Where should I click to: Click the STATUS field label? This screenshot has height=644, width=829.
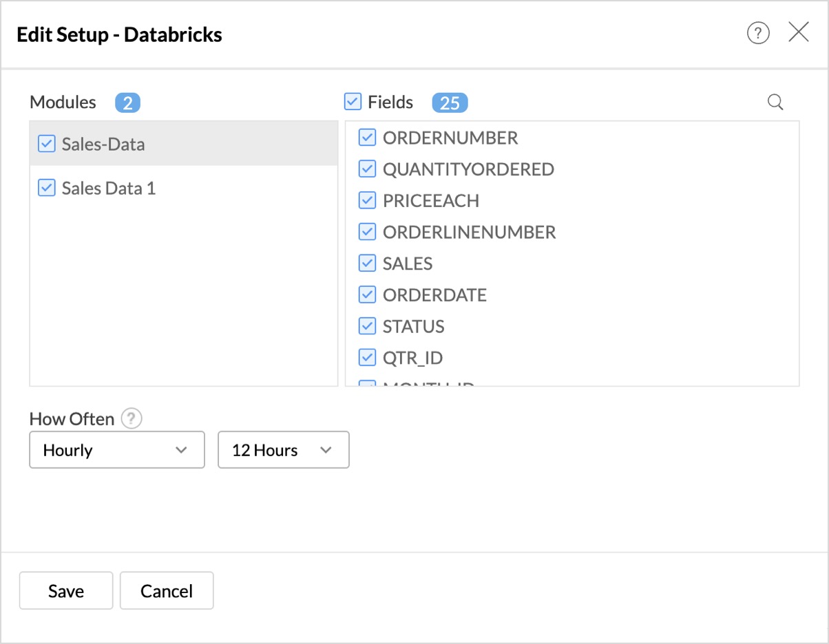414,326
